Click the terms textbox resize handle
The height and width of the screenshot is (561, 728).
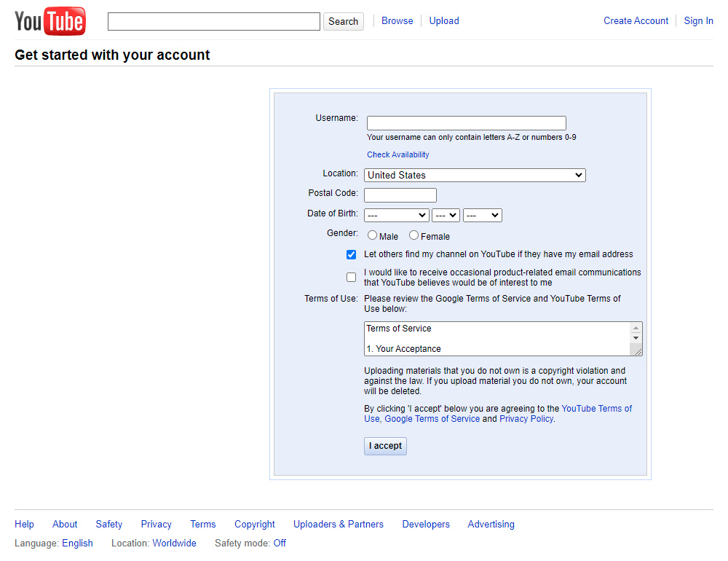(x=638, y=352)
